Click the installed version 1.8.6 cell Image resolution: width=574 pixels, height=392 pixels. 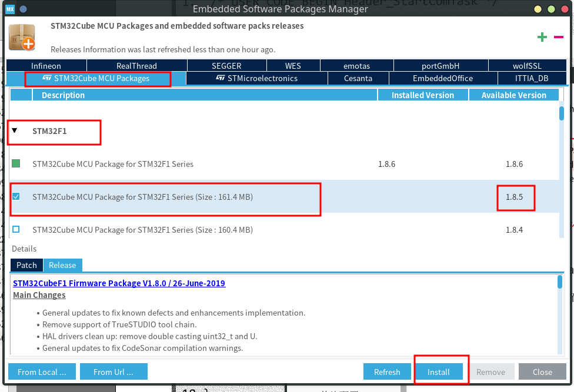(x=386, y=164)
